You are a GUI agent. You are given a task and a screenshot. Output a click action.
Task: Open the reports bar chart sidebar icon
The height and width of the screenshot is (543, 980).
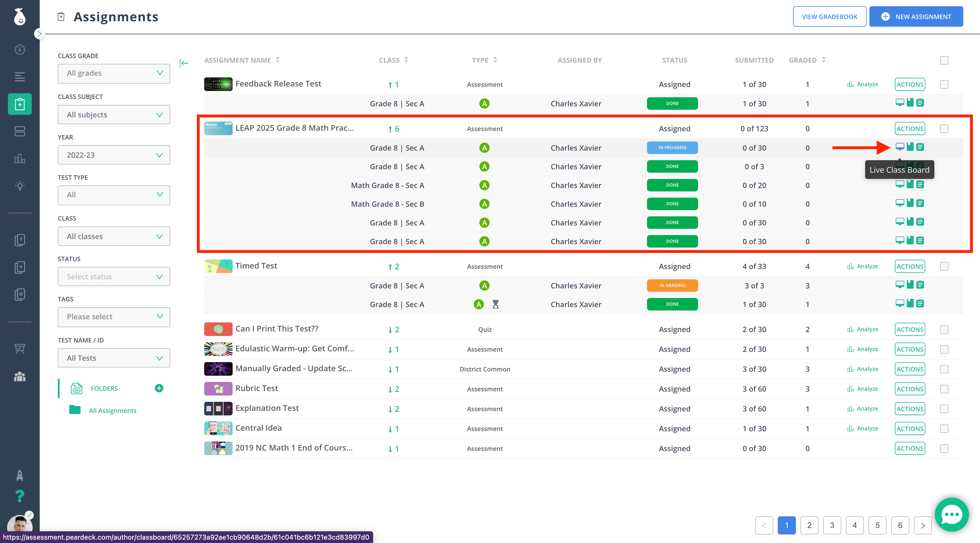(20, 158)
